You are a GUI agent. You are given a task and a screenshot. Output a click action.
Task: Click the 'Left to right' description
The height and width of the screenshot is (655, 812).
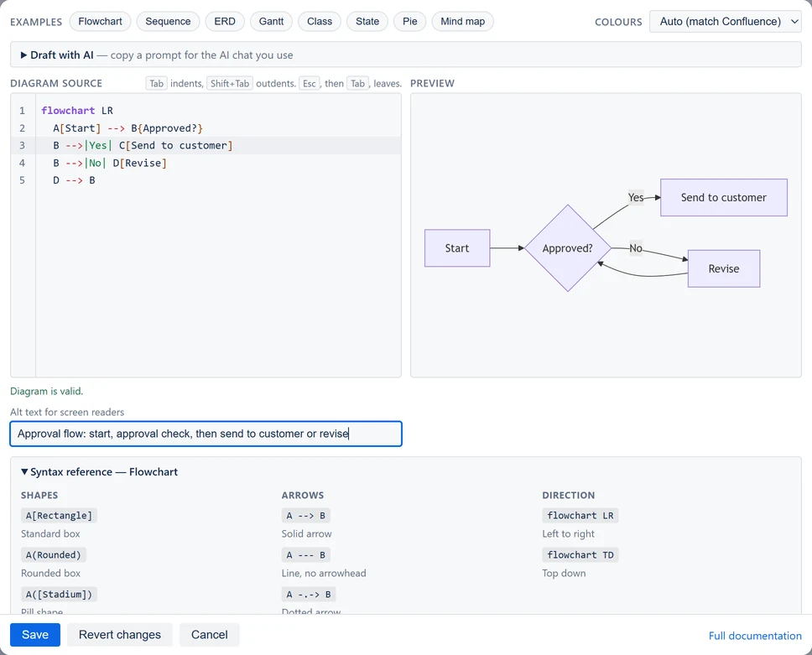569,534
